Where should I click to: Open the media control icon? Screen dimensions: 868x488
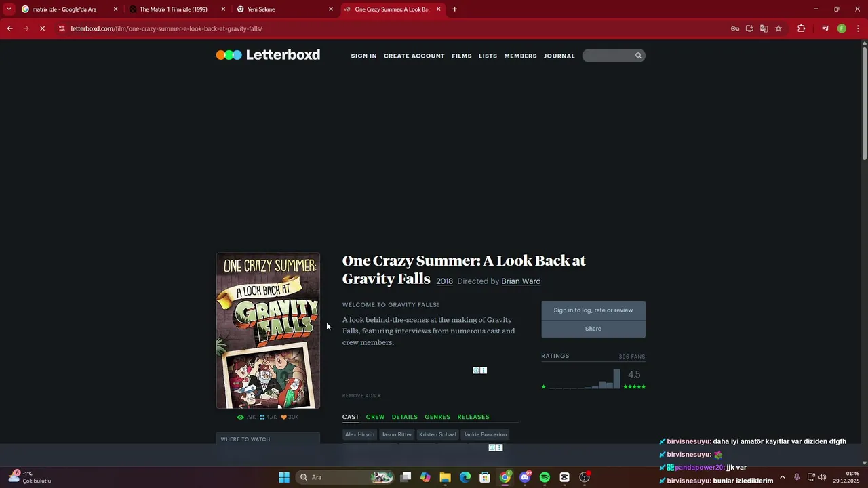825,28
